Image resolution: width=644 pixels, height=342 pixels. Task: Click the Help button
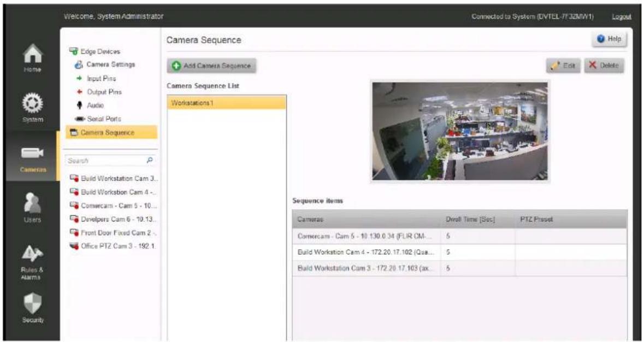pos(610,39)
